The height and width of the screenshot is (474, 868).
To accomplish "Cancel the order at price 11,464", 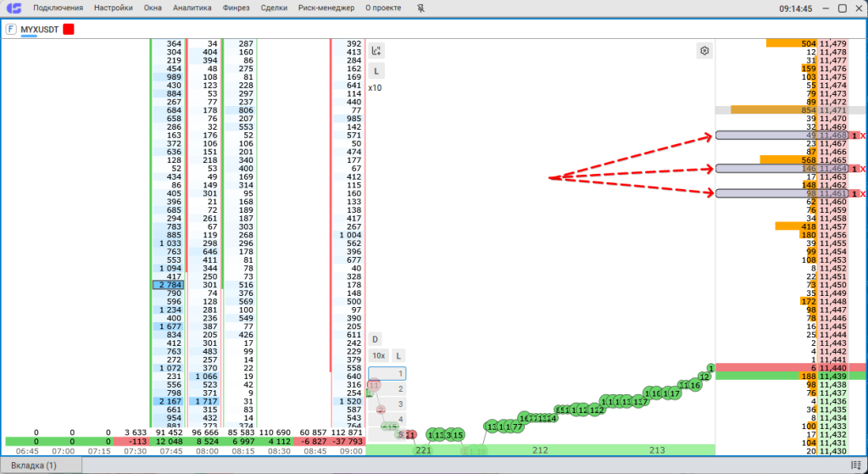I will coord(862,169).
